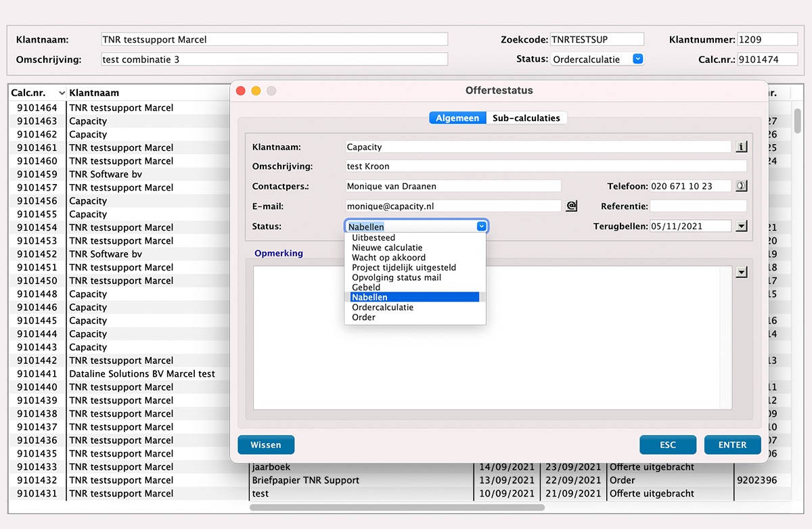Click the Referentie input field
This screenshot has width=812, height=529.
pyautogui.click(x=698, y=206)
